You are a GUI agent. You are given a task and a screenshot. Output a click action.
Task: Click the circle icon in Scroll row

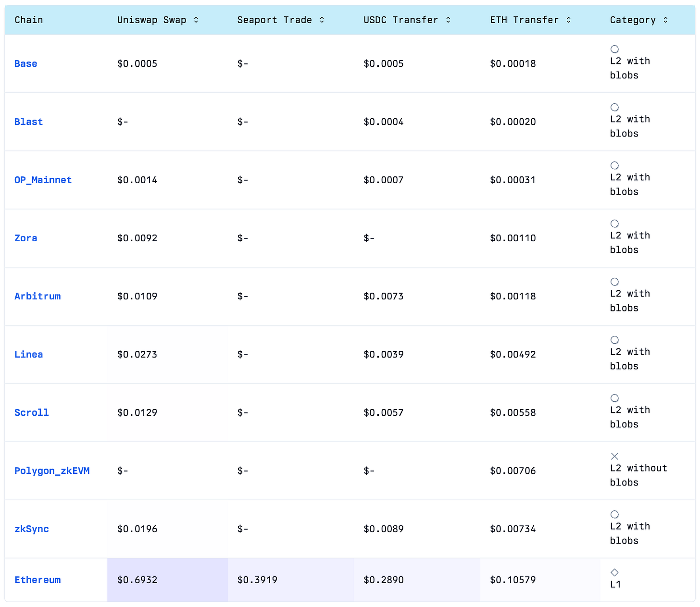click(x=614, y=398)
